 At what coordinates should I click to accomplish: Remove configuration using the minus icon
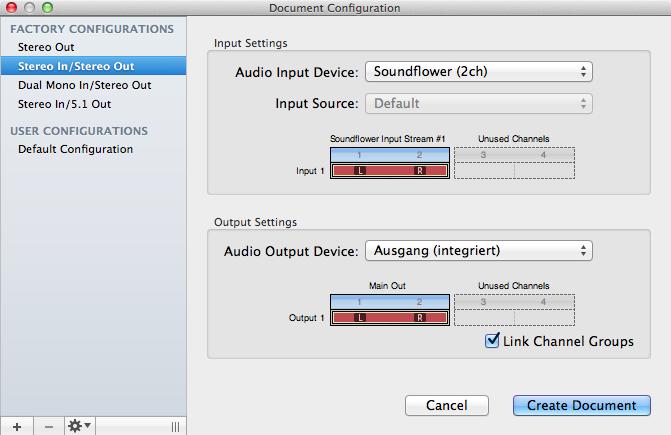click(49, 426)
